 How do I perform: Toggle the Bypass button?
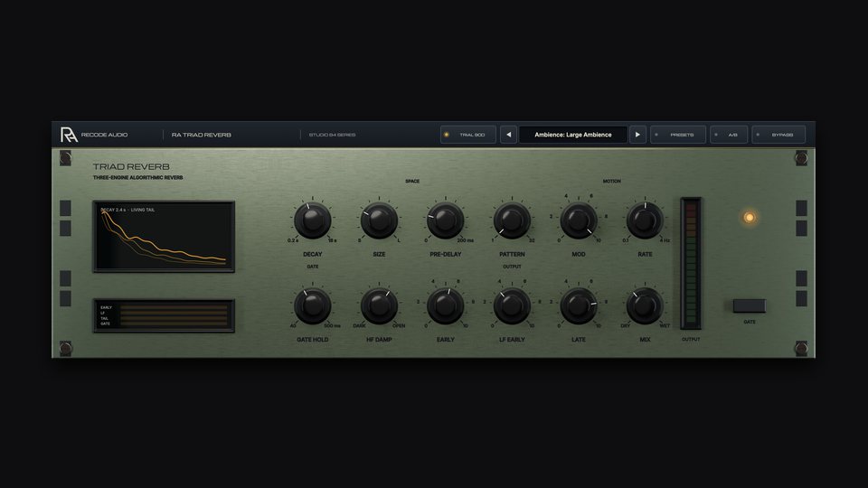point(778,135)
